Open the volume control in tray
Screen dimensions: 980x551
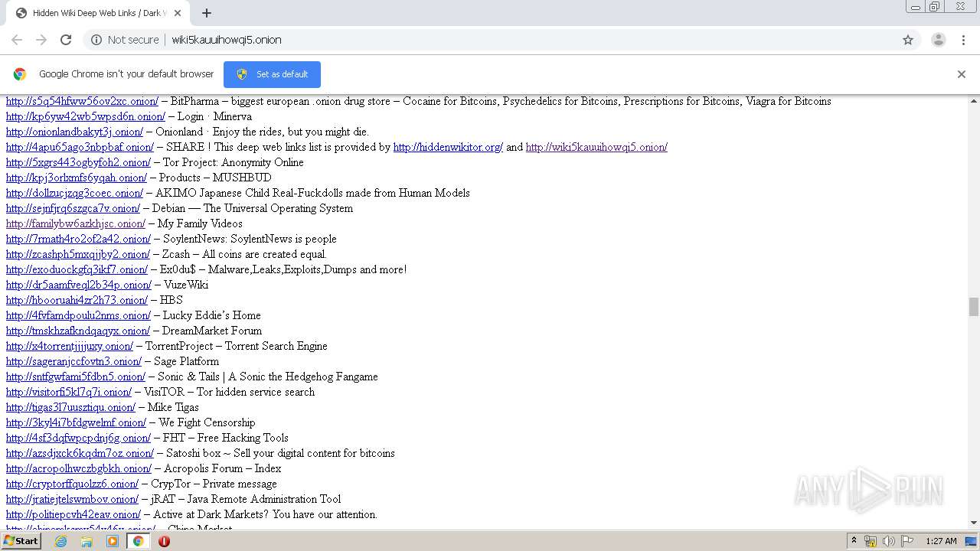pos(889,541)
